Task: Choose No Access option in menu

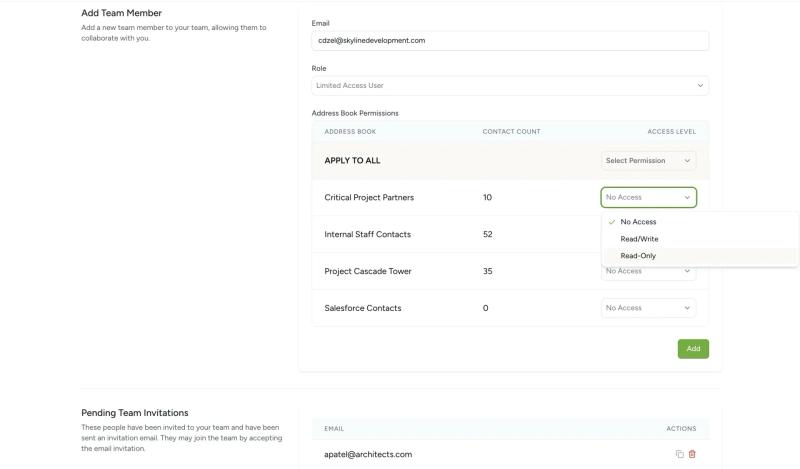Action: coord(699,222)
